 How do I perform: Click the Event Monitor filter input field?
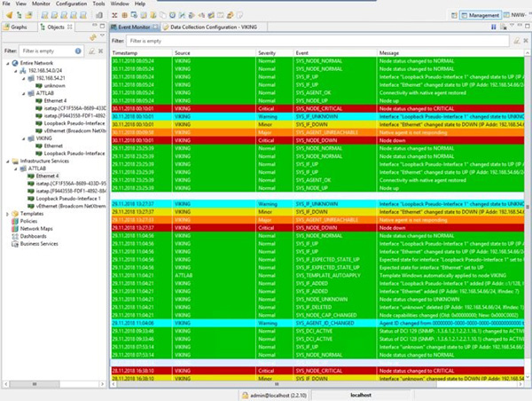click(x=318, y=41)
